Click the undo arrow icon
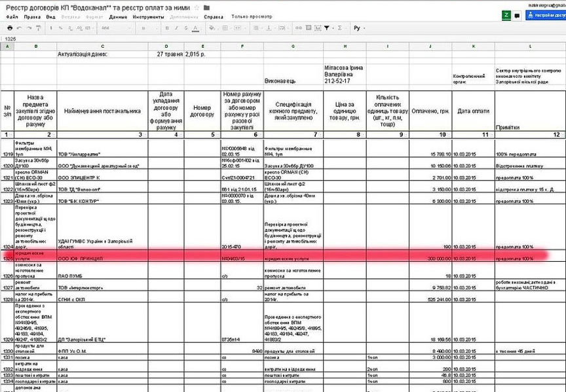 (x=19, y=28)
